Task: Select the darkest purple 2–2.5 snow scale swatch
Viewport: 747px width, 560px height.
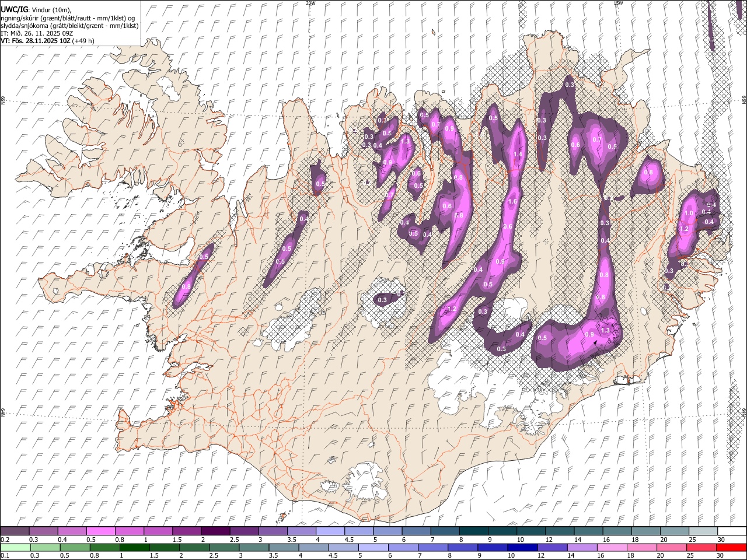Action: click(x=215, y=531)
